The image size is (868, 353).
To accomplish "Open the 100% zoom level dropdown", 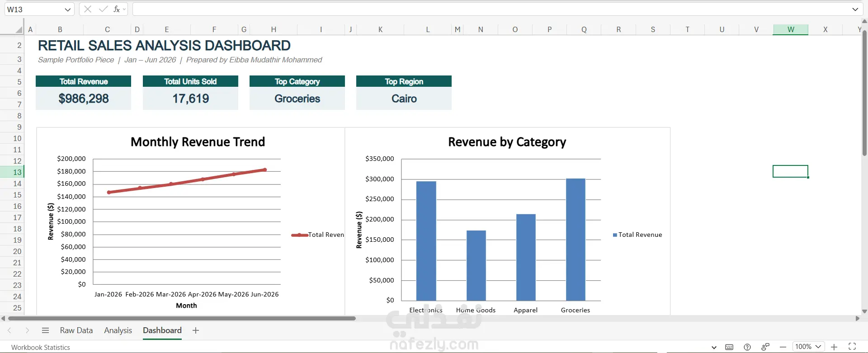I will tap(809, 347).
